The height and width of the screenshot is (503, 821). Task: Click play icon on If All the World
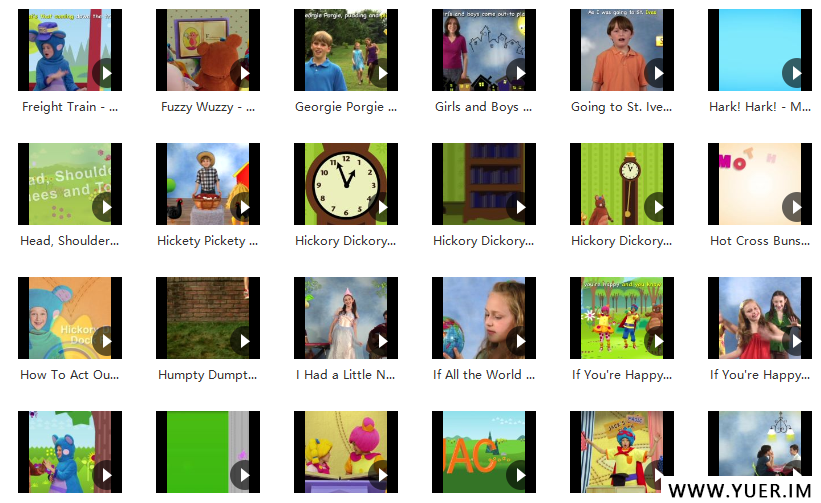pos(519,341)
